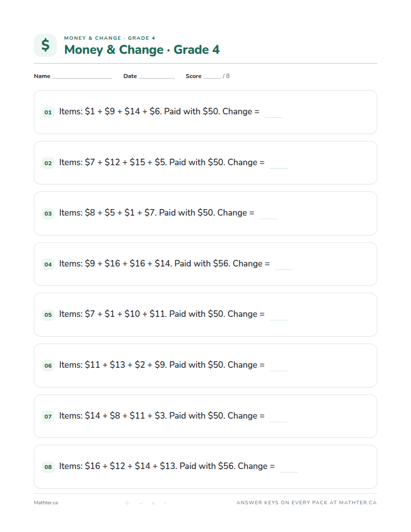This screenshot has height=532, width=411.
Task: Click the Mathter.ca footer text
Action: (46, 503)
